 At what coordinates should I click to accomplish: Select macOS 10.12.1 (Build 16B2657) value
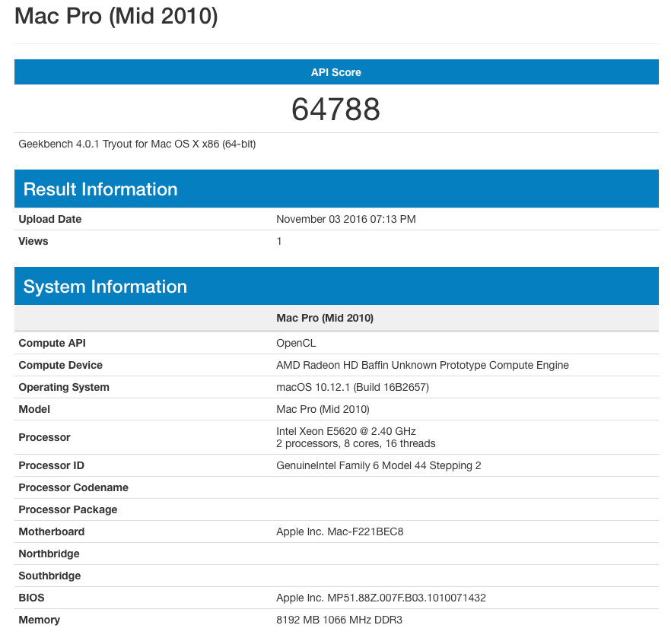pos(353,387)
